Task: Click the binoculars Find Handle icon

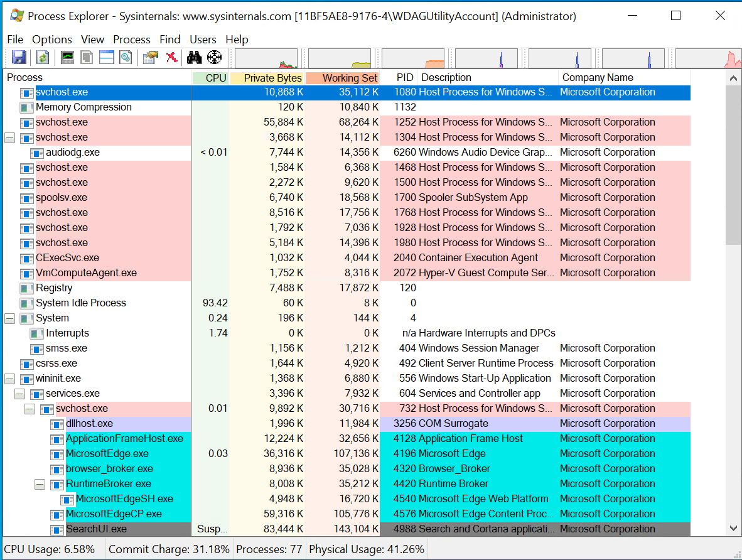Action: click(x=194, y=58)
